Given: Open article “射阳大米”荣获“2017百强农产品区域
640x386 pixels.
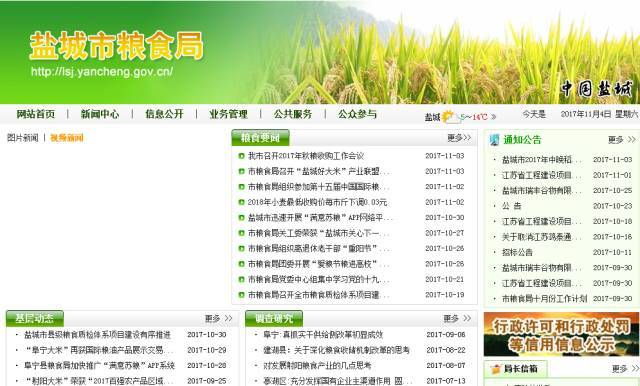Looking at the screenshot, I should point(98,381).
